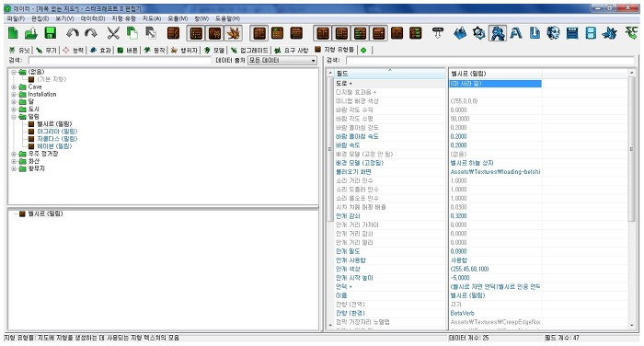Click the green Paste pages icon
Viewport: 644px width, 346px height.
click(x=132, y=33)
